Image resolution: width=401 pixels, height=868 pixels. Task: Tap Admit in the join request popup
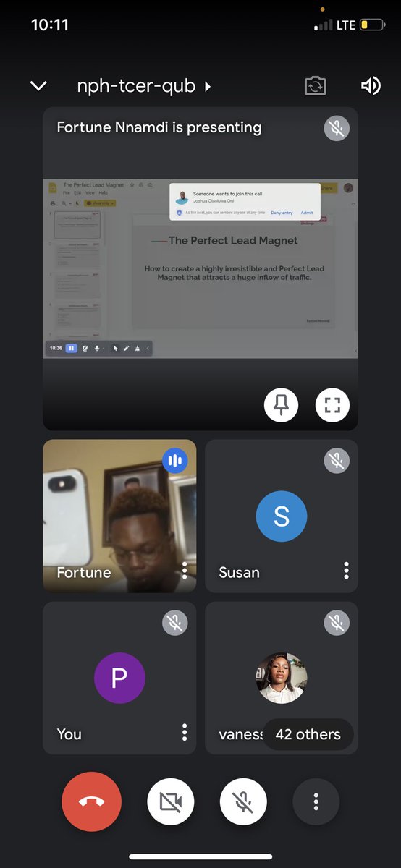307,213
